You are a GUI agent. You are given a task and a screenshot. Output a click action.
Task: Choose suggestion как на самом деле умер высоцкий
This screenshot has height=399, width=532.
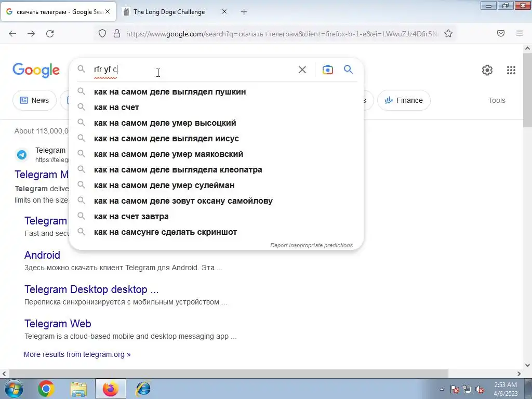tap(216, 123)
